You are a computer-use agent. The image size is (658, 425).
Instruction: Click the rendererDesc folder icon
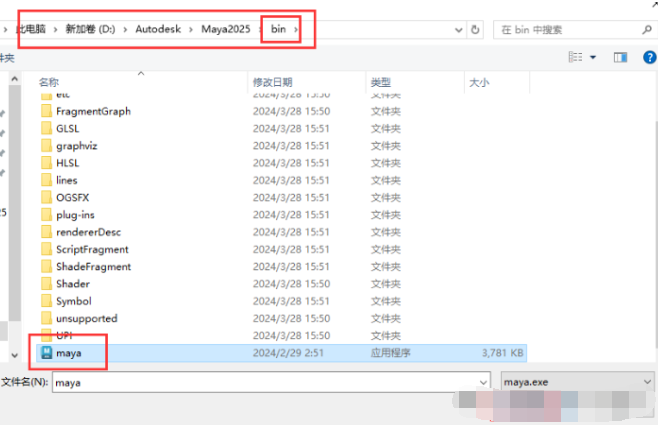(47, 232)
